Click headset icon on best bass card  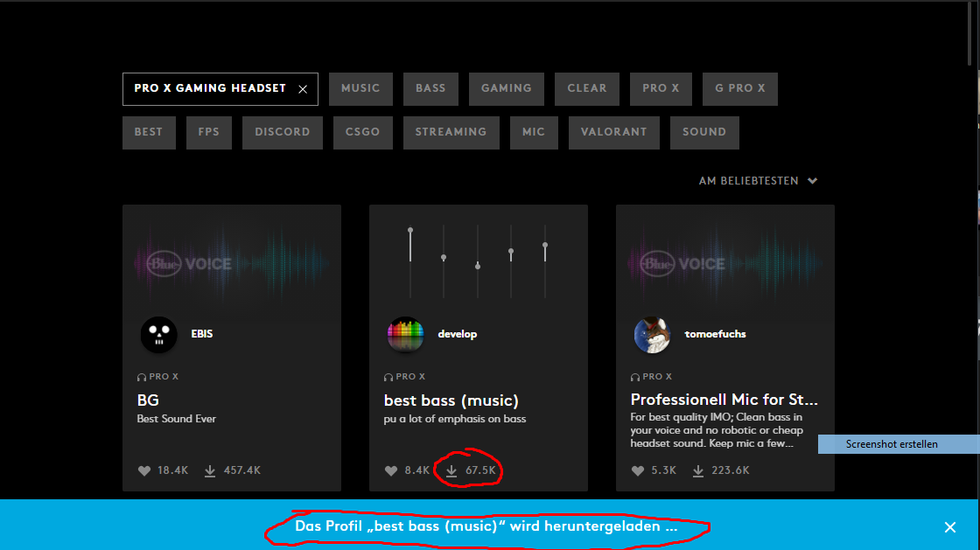(x=388, y=377)
